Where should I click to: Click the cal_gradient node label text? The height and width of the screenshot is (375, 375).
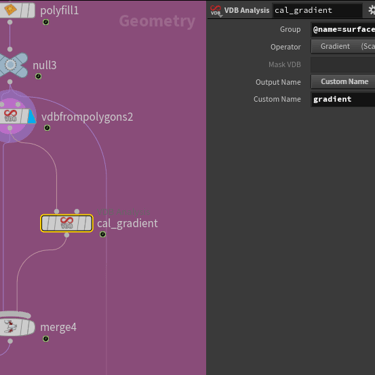coord(127,223)
